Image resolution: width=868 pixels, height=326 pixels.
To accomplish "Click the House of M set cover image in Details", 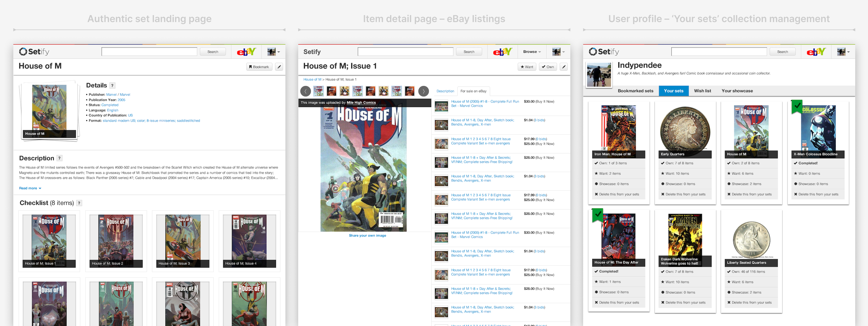I will [49, 111].
